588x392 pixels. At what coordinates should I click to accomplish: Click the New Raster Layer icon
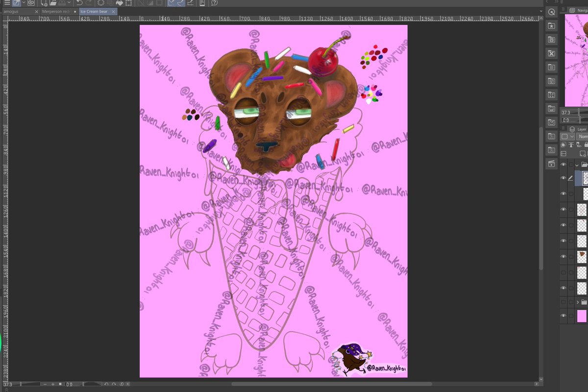[583, 154]
